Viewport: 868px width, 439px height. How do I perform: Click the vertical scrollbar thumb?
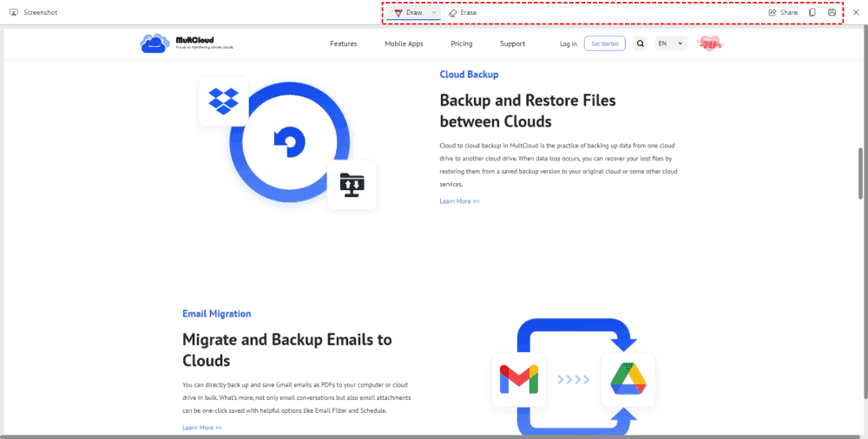(860, 174)
